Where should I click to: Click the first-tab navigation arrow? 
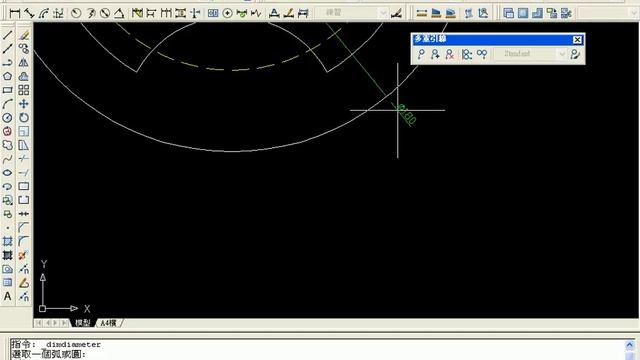(39, 323)
